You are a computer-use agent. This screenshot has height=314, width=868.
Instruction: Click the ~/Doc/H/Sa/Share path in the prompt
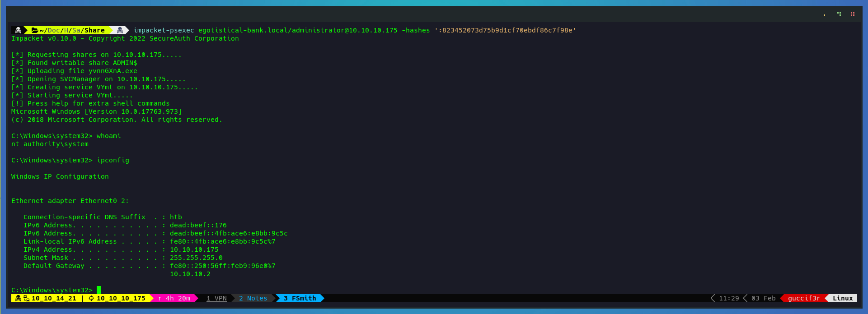click(72, 30)
